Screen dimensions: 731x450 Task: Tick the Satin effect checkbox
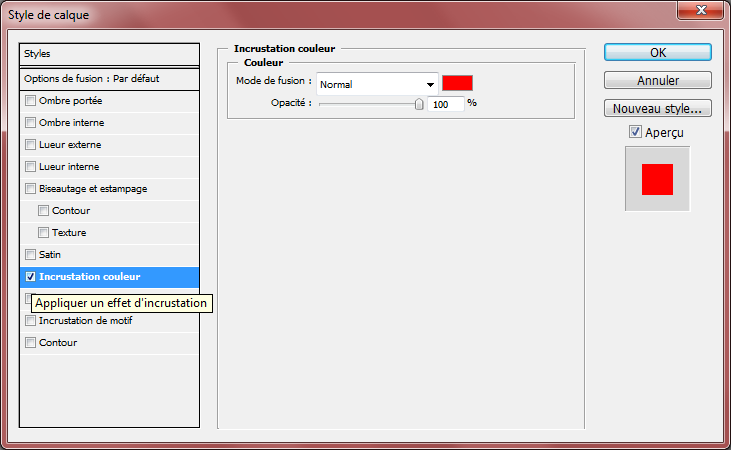pos(31,255)
